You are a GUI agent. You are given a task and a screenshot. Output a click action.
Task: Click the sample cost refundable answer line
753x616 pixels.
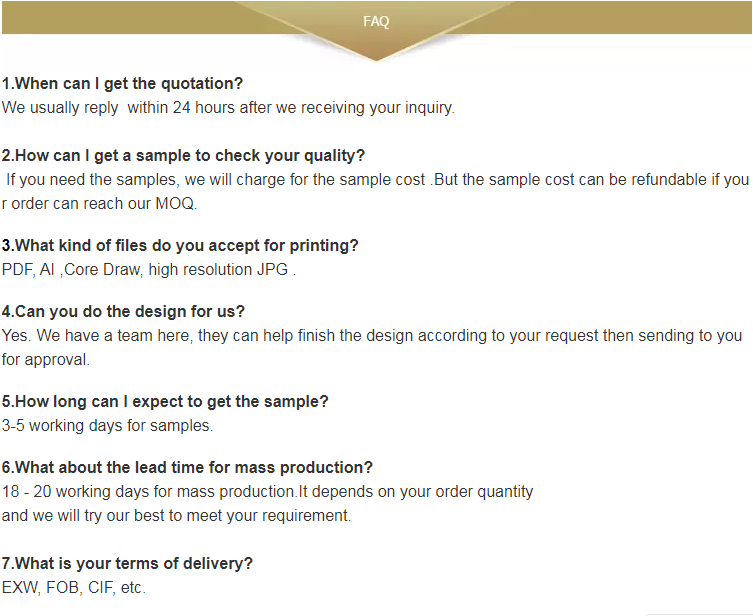tap(377, 180)
